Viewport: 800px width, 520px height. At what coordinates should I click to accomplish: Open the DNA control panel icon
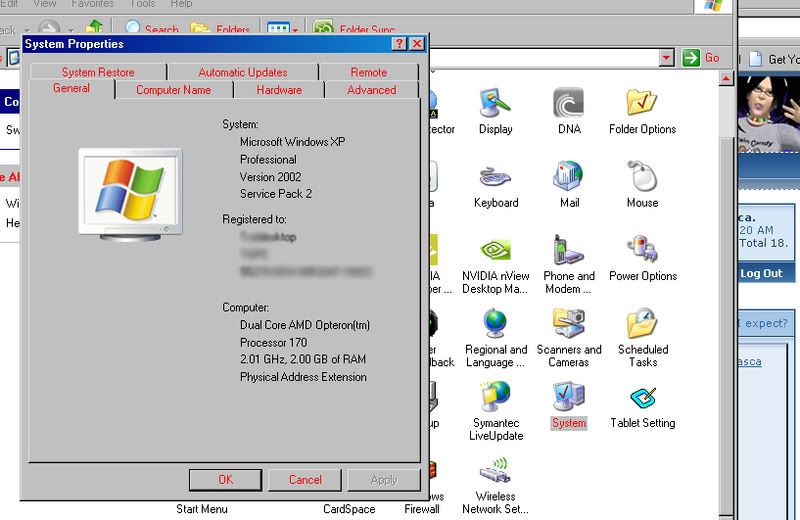[568, 110]
